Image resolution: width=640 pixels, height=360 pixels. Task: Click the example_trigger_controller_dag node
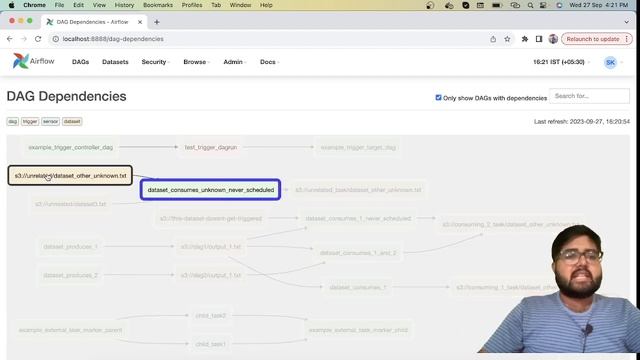[x=71, y=147]
